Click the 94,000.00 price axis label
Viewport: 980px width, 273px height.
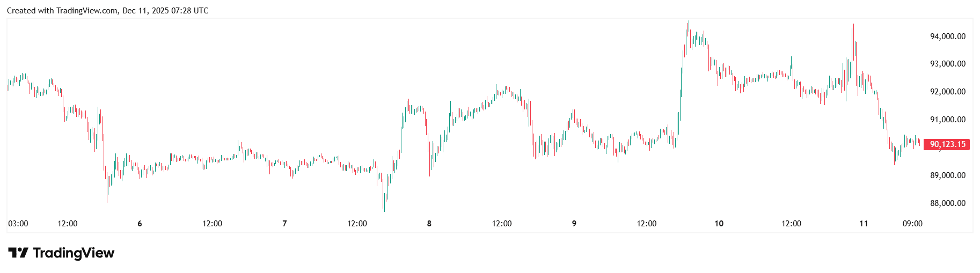[947, 36]
